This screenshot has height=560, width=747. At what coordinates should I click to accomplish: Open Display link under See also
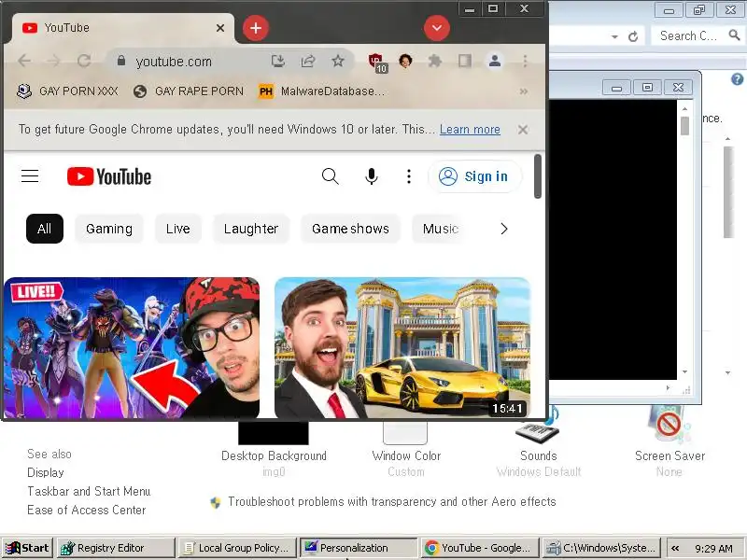tap(46, 472)
